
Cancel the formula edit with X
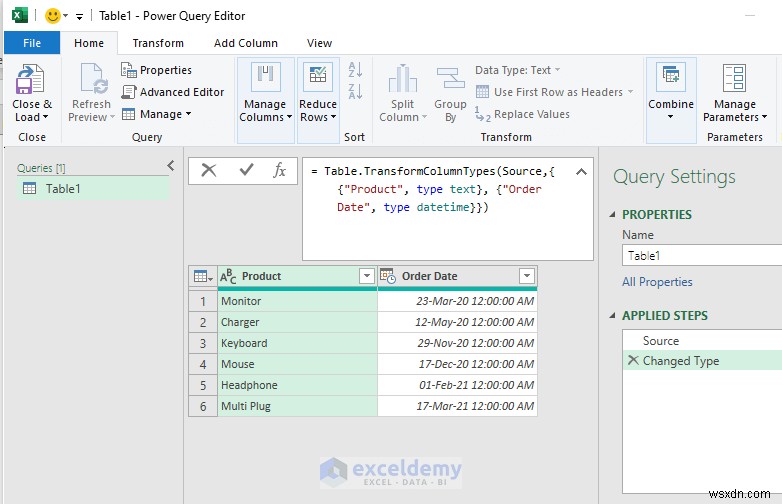(209, 170)
